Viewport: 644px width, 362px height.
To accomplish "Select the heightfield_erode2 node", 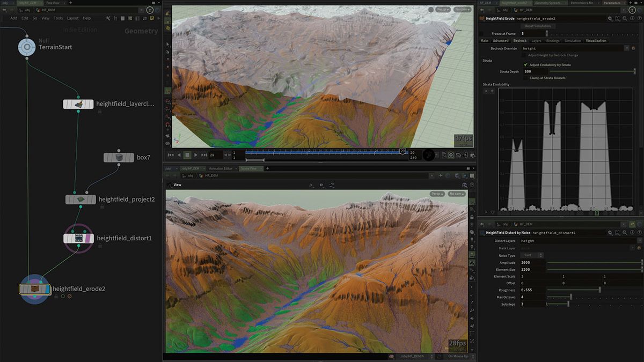I will [34, 289].
